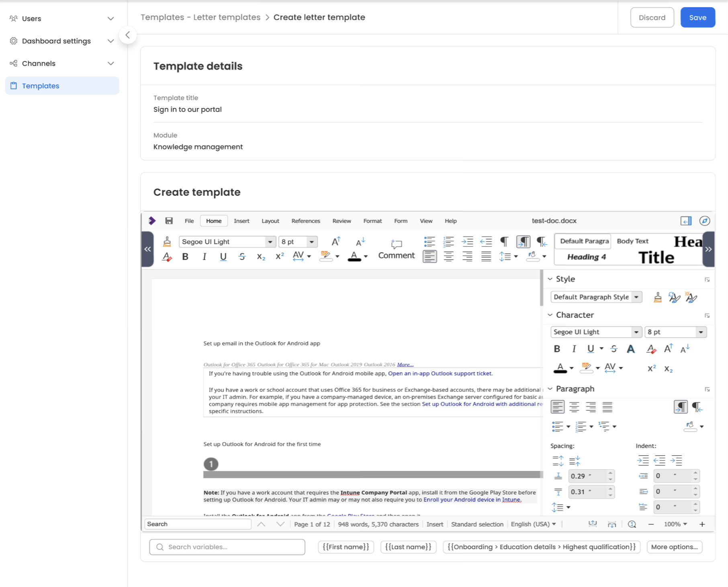This screenshot has height=587, width=728.
Task: Zoom out with the minus icon in the status bar
Action: [x=651, y=524]
